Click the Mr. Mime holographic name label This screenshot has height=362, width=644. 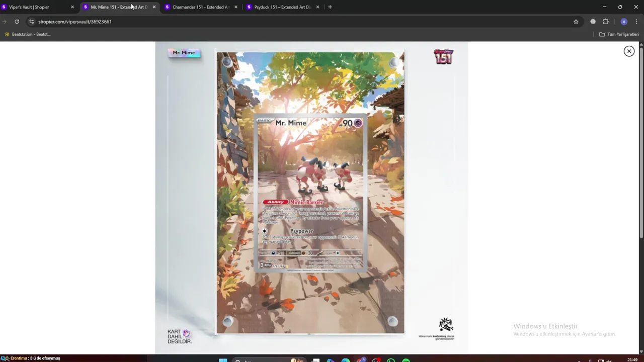click(184, 53)
